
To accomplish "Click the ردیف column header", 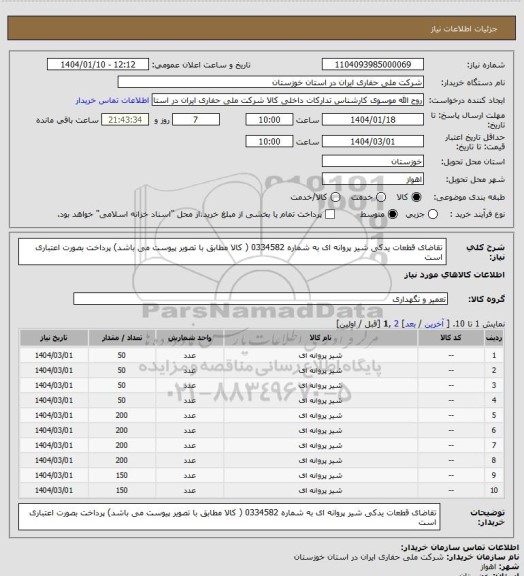I will click(494, 338).
